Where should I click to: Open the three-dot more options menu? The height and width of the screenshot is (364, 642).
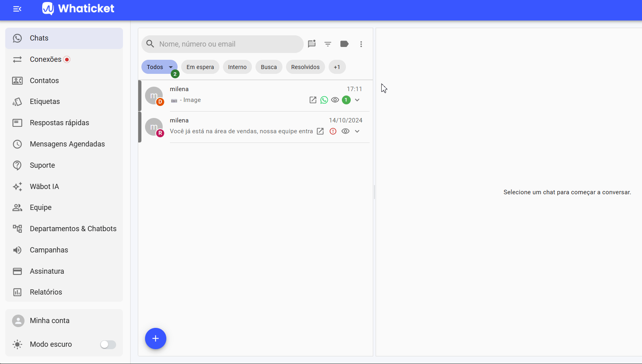tap(361, 44)
